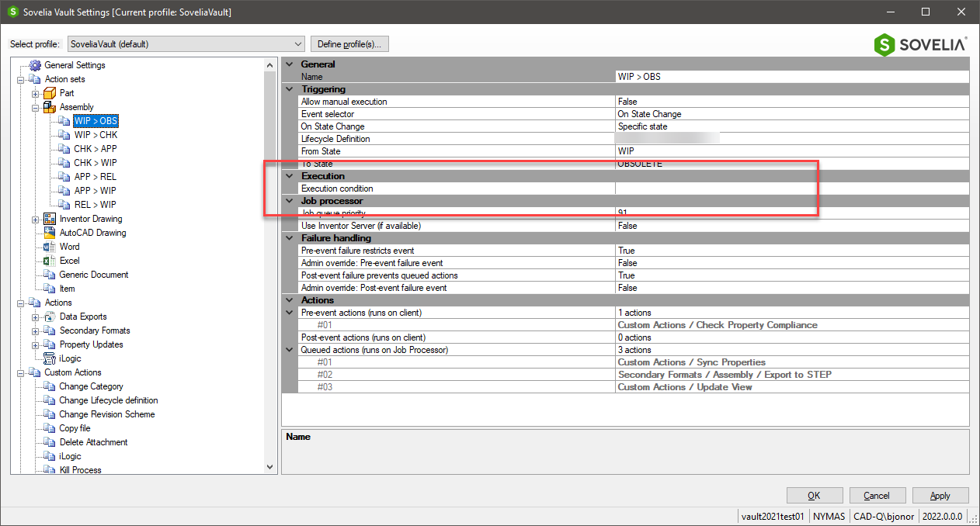
Task: Collapse the Failure handling property section
Action: point(290,238)
